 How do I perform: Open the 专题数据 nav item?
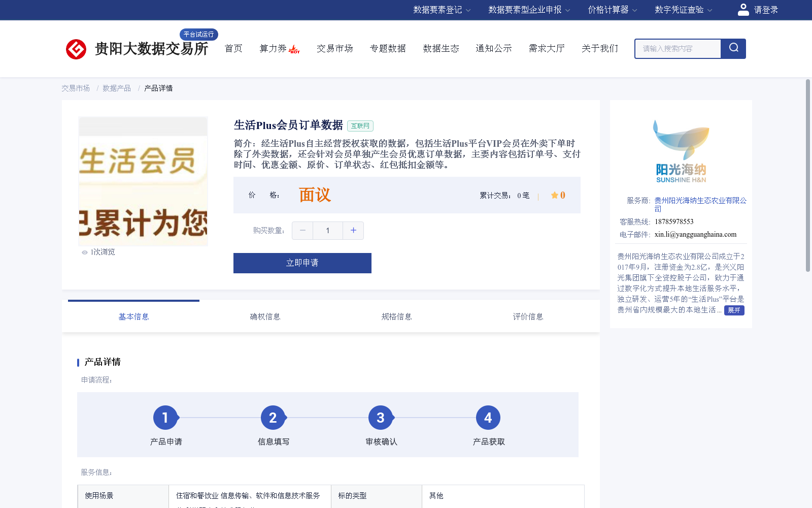coord(388,49)
